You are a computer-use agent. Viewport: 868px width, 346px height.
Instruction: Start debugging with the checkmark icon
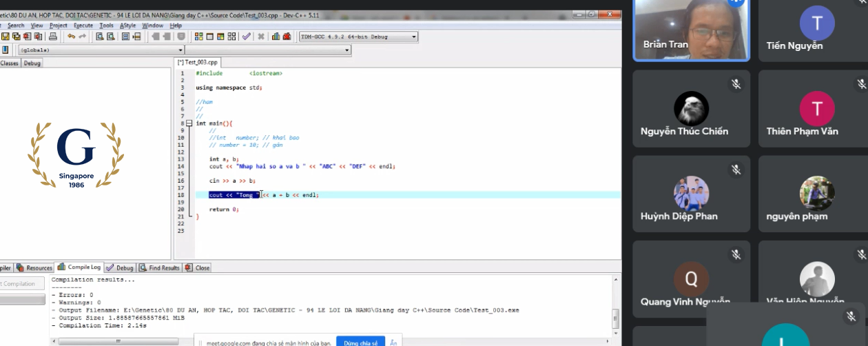[x=246, y=37]
